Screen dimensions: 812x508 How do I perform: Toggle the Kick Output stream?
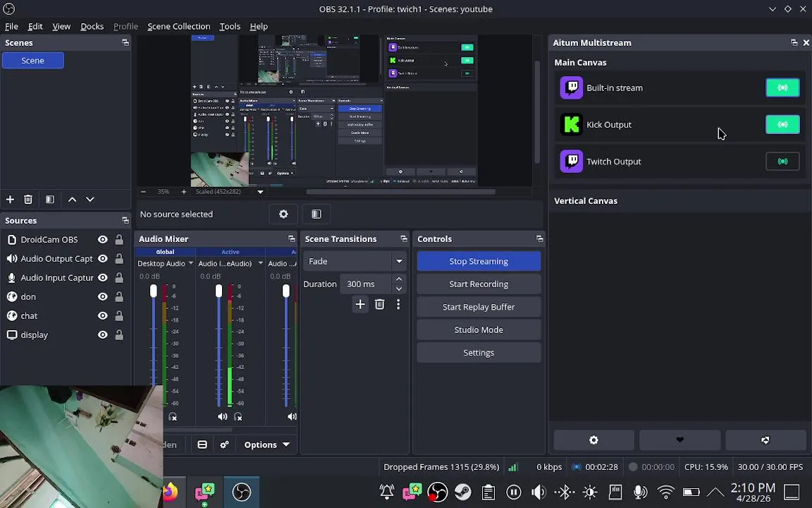pyautogui.click(x=782, y=124)
